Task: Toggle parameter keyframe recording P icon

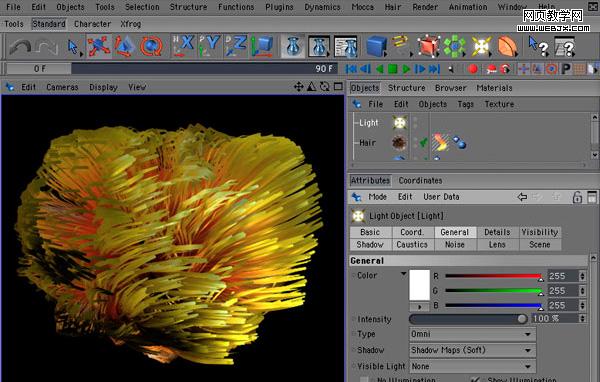Action: click(566, 69)
